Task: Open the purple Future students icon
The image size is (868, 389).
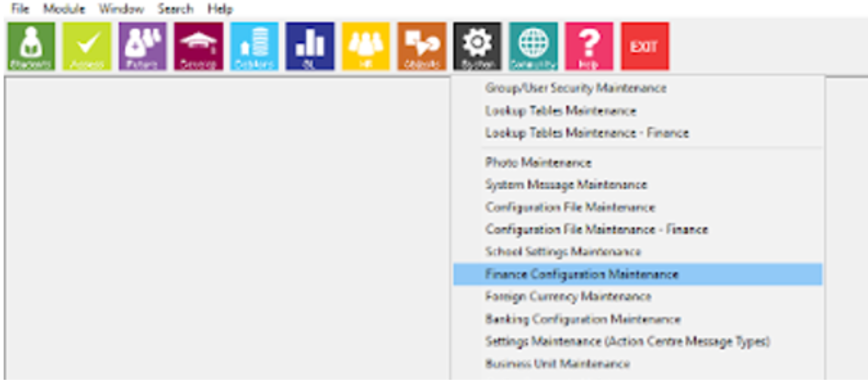Action: [x=142, y=46]
